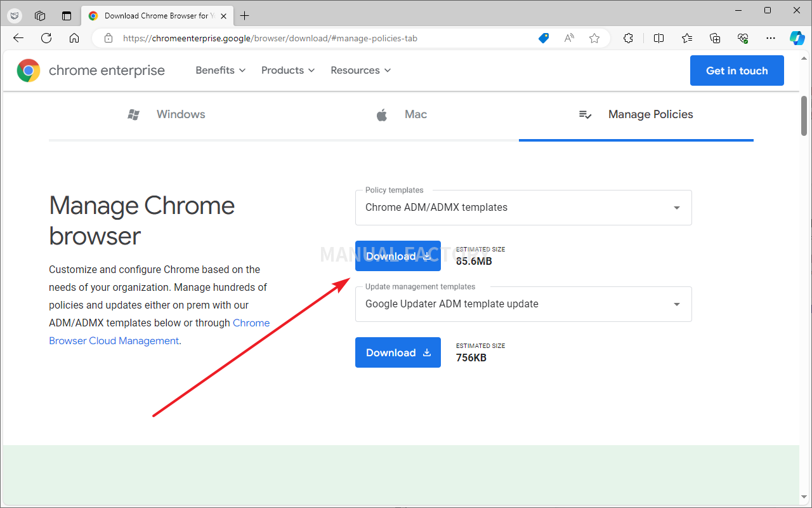The width and height of the screenshot is (812, 508).
Task: Open the Policy templates dropdown
Action: click(523, 208)
